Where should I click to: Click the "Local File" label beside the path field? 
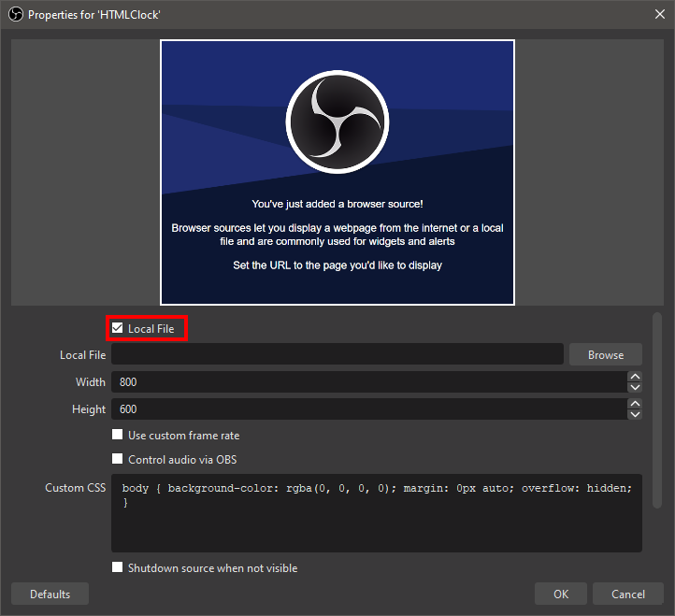[82, 355]
